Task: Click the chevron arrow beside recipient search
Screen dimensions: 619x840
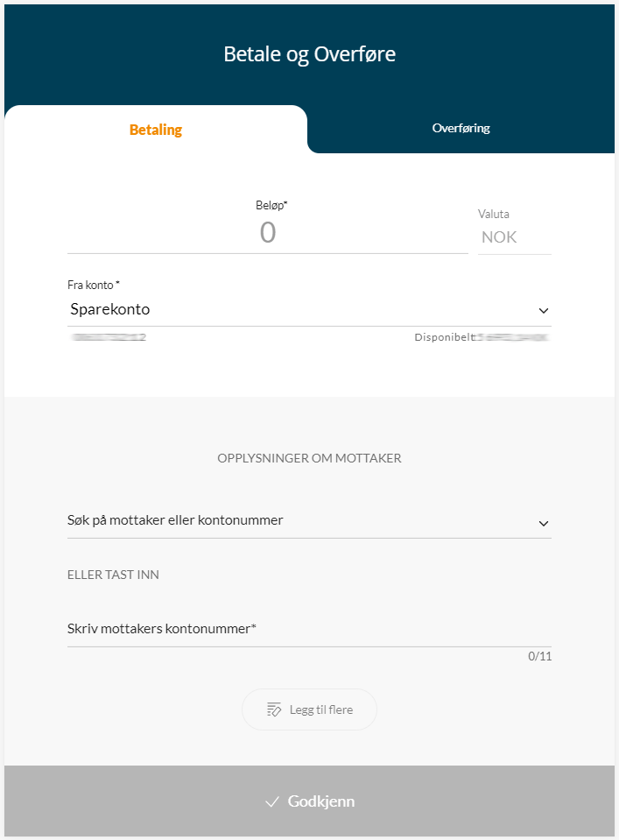Action: (544, 523)
